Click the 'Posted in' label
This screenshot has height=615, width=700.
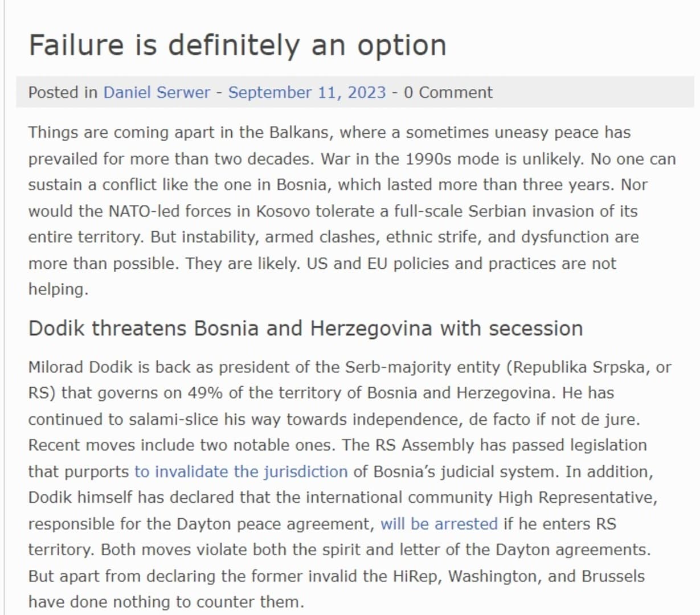pos(63,92)
